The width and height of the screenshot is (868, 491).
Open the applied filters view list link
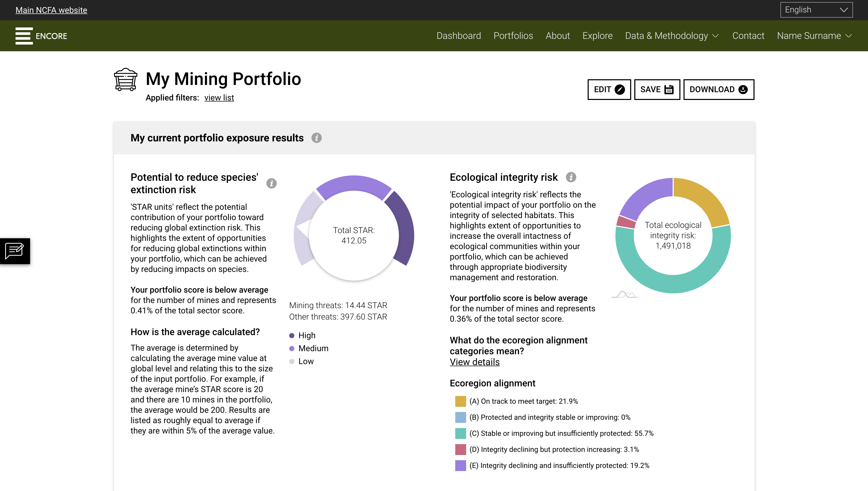tap(219, 97)
